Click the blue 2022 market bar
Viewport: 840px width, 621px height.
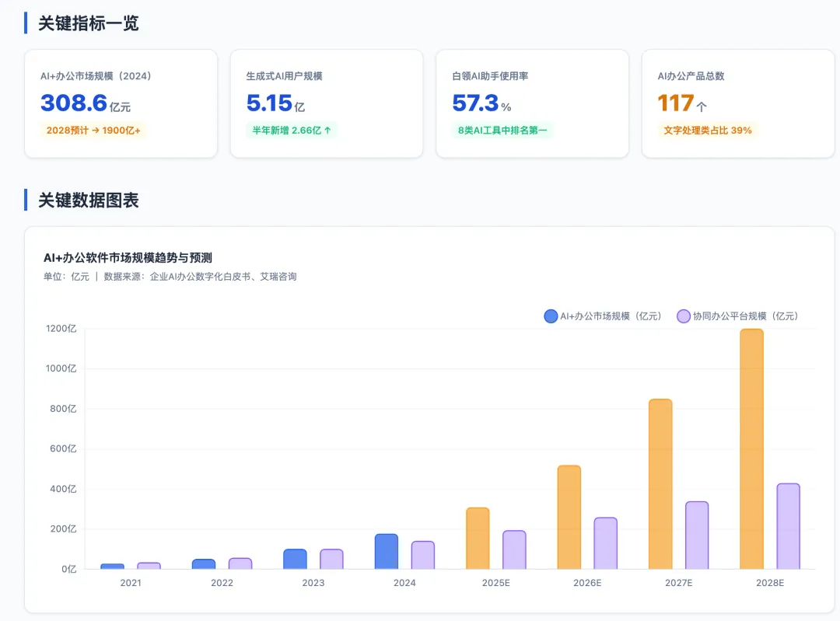tap(204, 563)
